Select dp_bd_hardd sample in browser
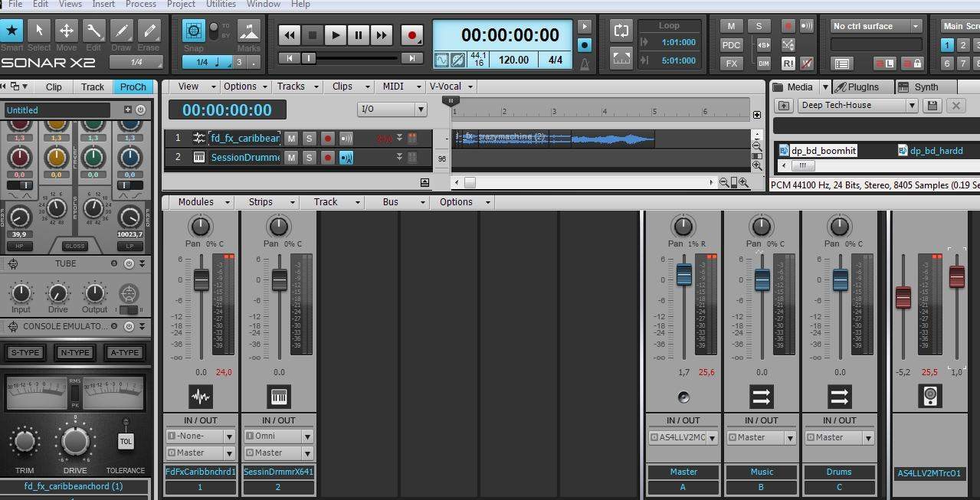The width and height of the screenshot is (980, 500). pyautogui.click(x=936, y=151)
